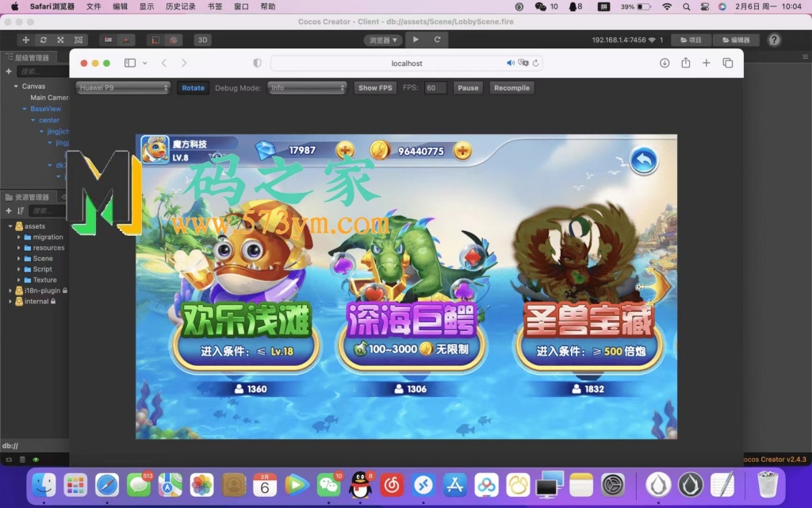This screenshot has width=812, height=508.
Task: Click the play preview button in Cocos Creator
Action: pos(416,40)
